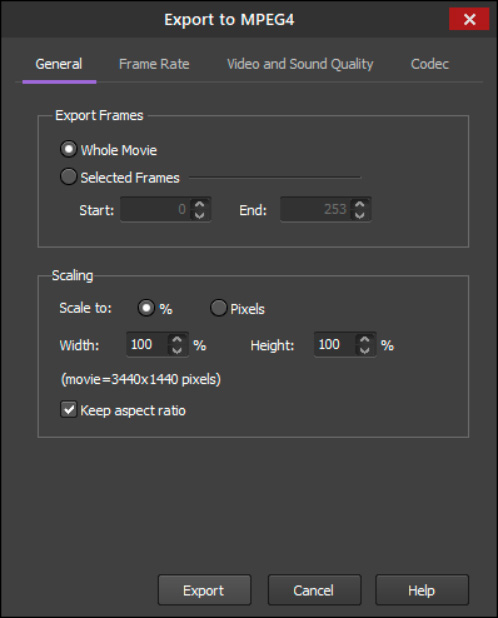
Task: Click the Height up arrow
Action: pyautogui.click(x=365, y=339)
